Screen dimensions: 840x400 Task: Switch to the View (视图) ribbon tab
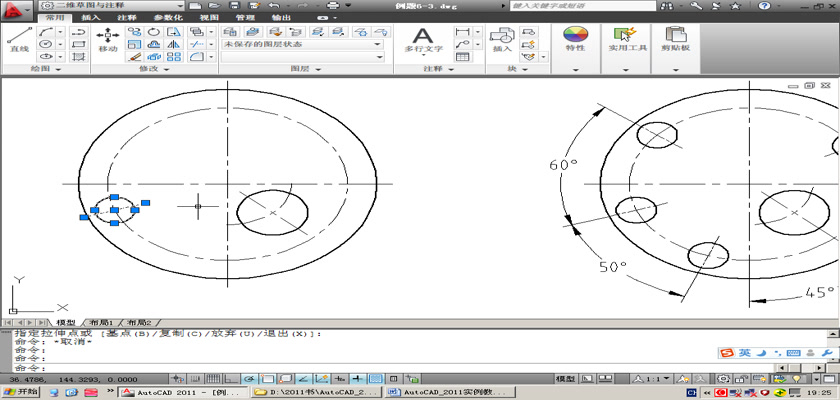tap(209, 18)
